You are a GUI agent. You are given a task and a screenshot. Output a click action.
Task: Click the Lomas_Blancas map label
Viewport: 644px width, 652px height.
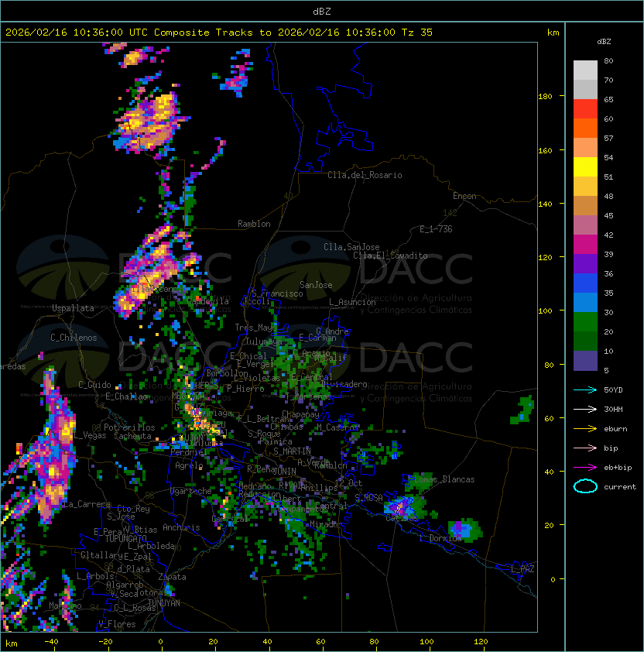(444, 479)
